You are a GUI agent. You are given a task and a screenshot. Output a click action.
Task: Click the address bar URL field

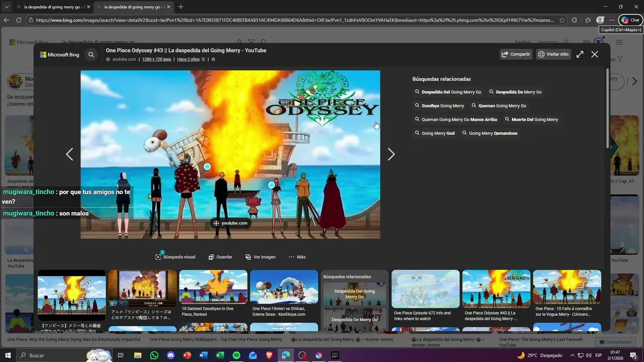[x=294, y=20]
